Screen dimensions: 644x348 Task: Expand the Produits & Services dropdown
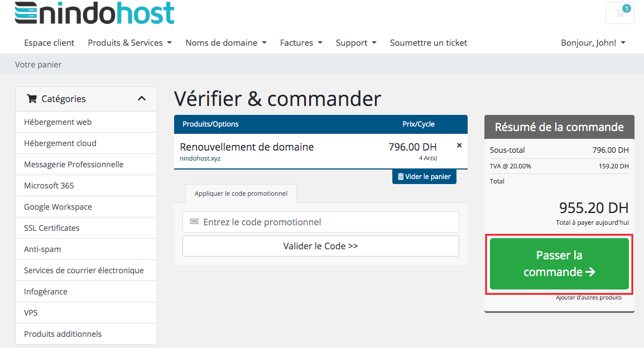coord(130,43)
